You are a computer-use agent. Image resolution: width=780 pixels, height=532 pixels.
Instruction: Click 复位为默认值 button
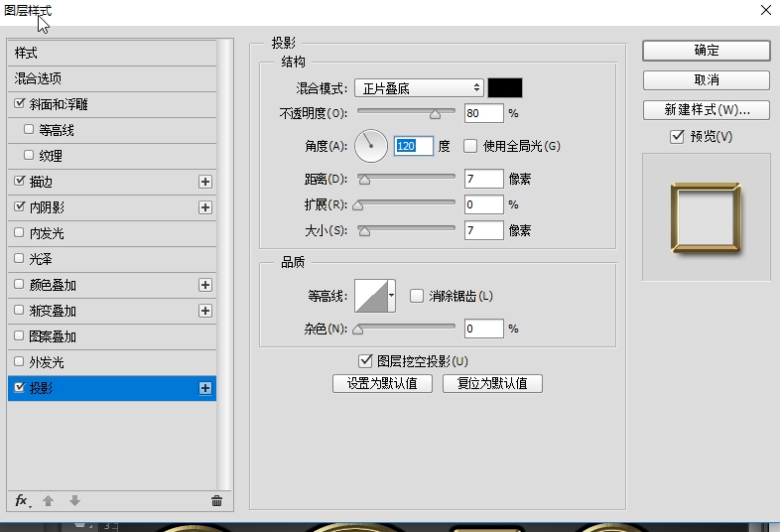click(492, 384)
